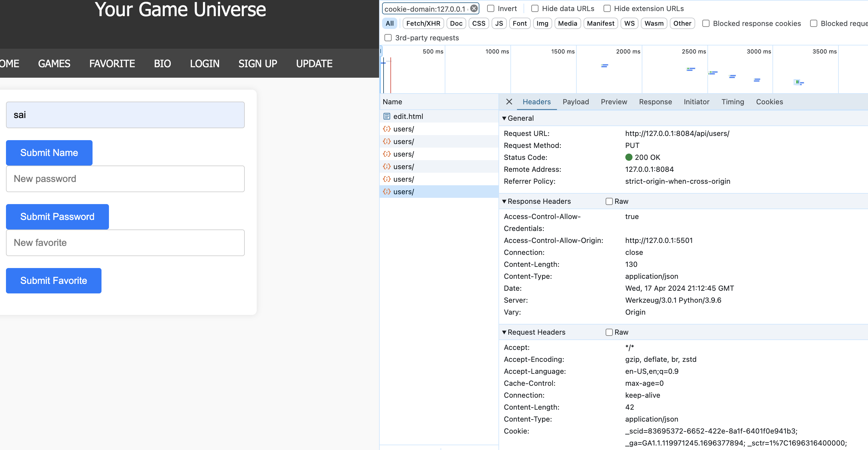Filter requests by JS
Screen dimensions: 868x450
(x=499, y=23)
